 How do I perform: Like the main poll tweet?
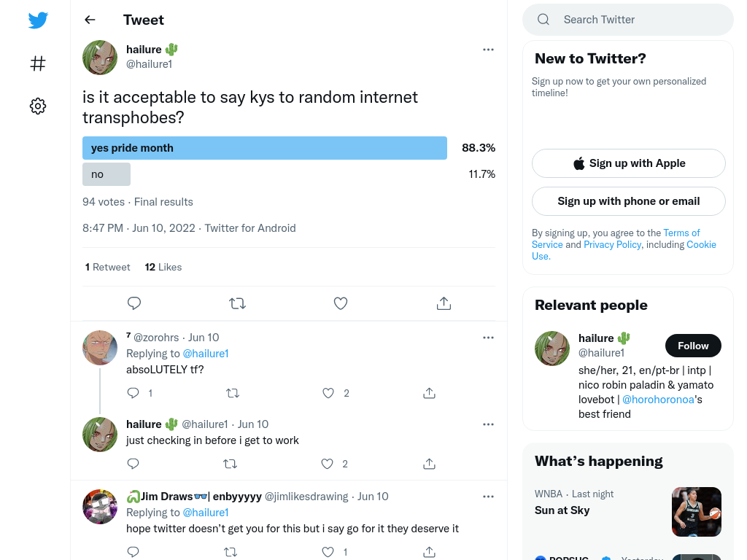pos(341,303)
